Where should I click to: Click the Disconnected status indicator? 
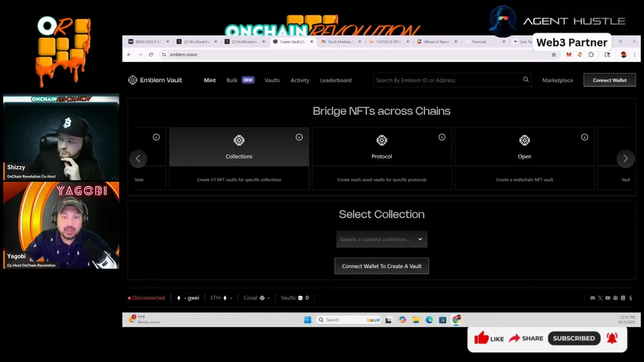146,298
